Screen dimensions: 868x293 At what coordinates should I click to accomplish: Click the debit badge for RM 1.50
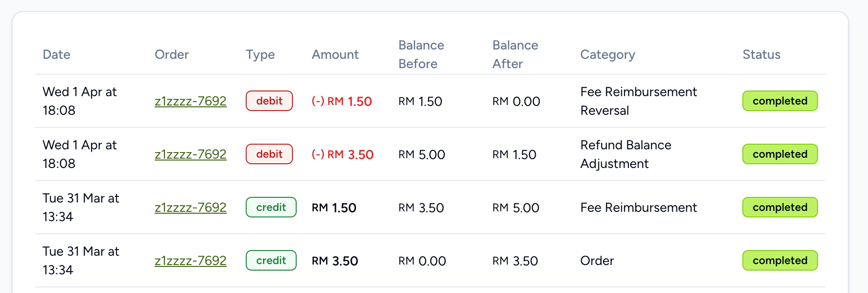[x=269, y=101]
